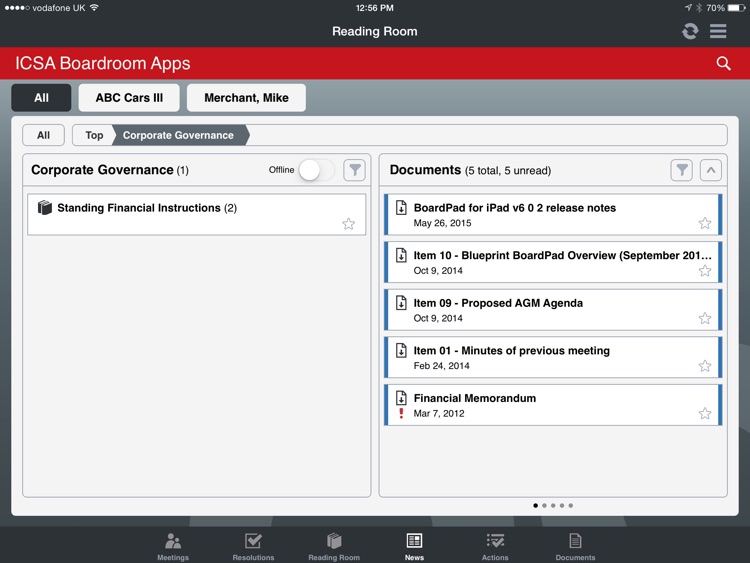This screenshot has width=750, height=563.
Task: Tap download icon for Item 01 Minutes
Action: pyautogui.click(x=401, y=350)
